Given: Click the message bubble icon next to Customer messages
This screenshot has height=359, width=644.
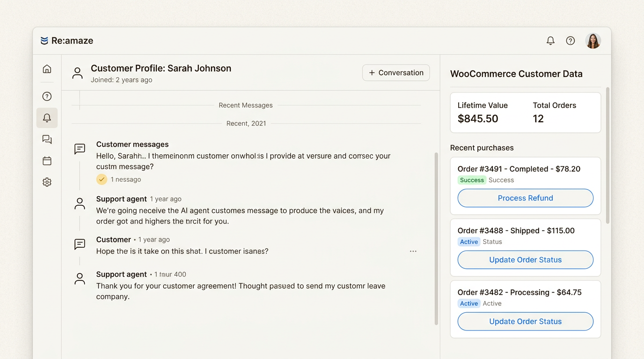Looking at the screenshot, I should click(x=80, y=149).
